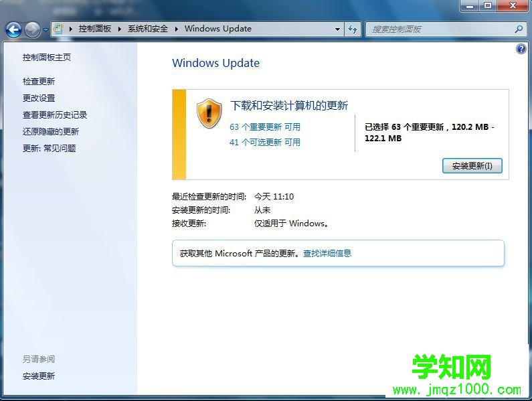Click the greyed Forward arrow button
This screenshot has height=401, width=532.
pyautogui.click(x=33, y=30)
